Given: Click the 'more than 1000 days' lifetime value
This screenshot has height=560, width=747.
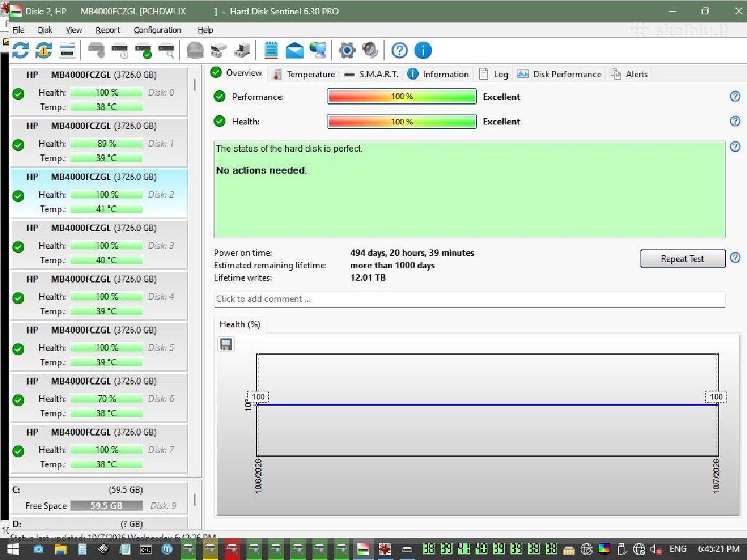Looking at the screenshot, I should [392, 265].
